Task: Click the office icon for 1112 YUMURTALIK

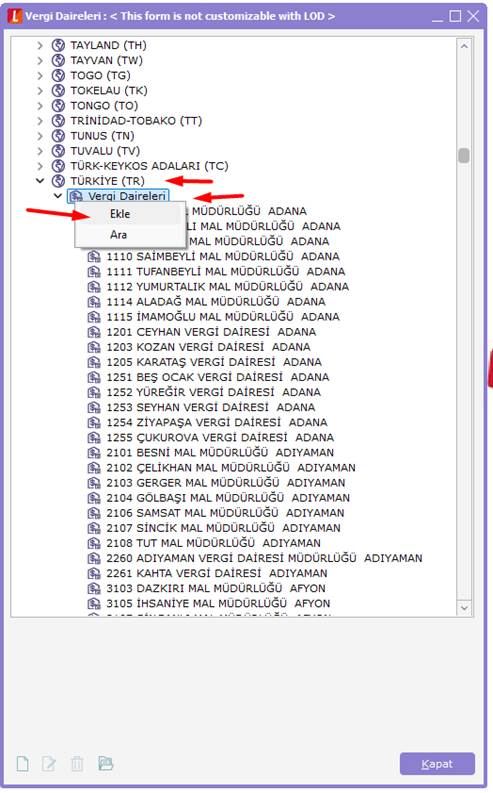Action: pos(94,287)
